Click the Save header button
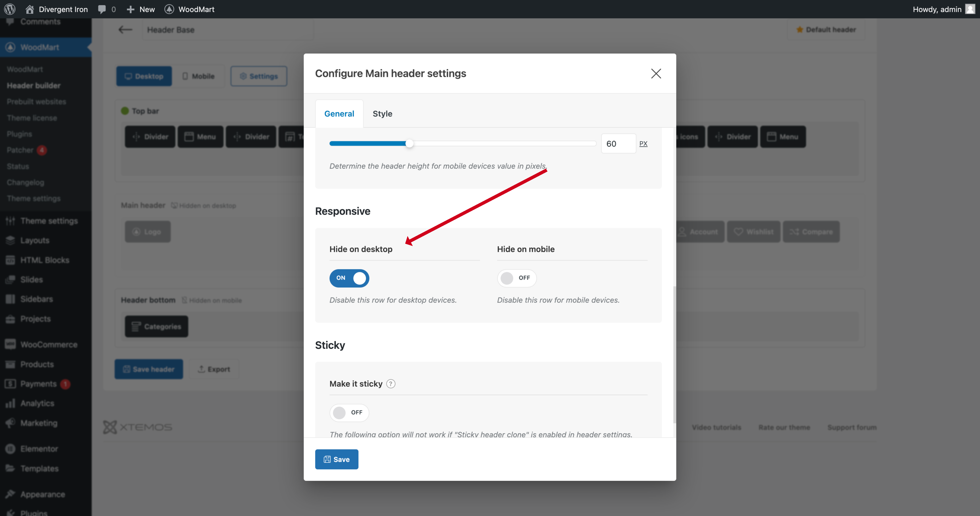This screenshot has height=516, width=980. [x=149, y=369]
